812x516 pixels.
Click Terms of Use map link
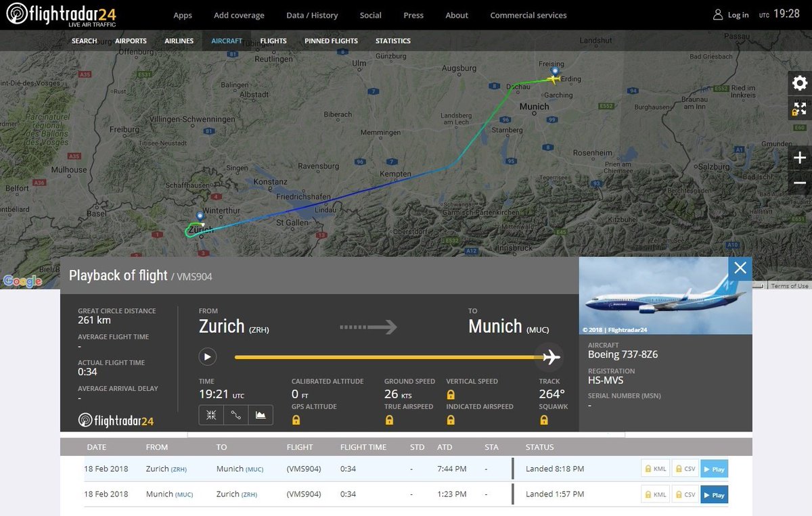(x=790, y=286)
